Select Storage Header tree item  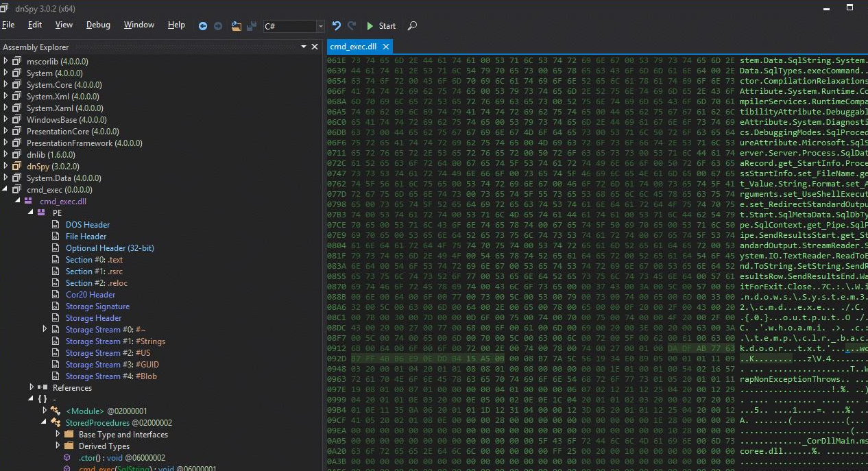point(93,318)
